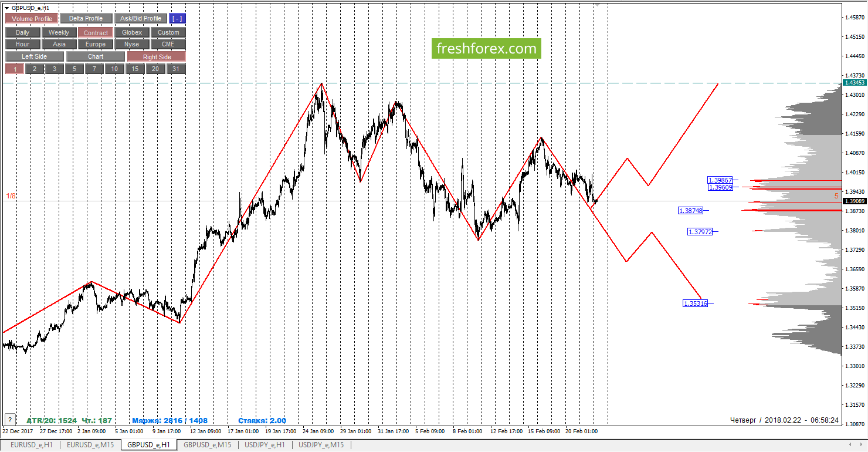
Task: Switch to the EURUSD_e,H1 chart tab
Action: 31,445
